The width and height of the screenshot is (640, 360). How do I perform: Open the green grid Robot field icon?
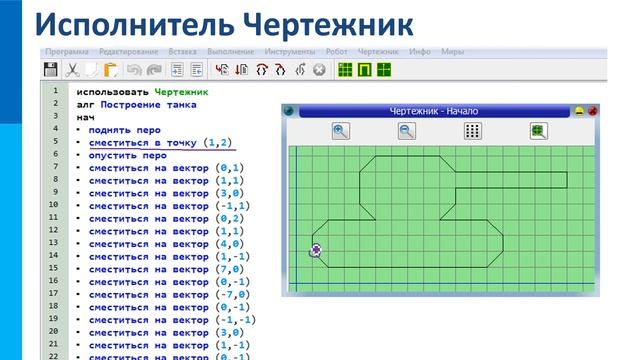pyautogui.click(x=345, y=70)
